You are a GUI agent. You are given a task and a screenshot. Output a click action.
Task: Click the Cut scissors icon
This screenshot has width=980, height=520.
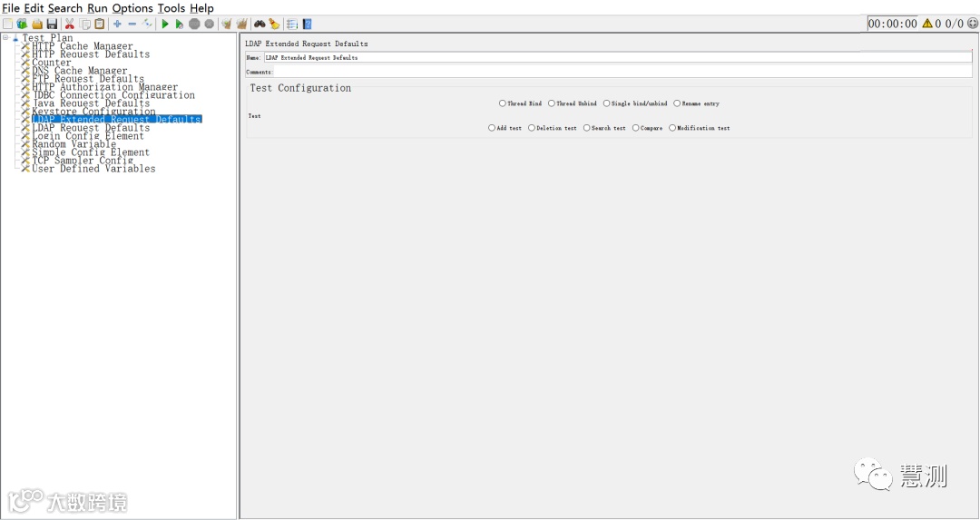[69, 24]
